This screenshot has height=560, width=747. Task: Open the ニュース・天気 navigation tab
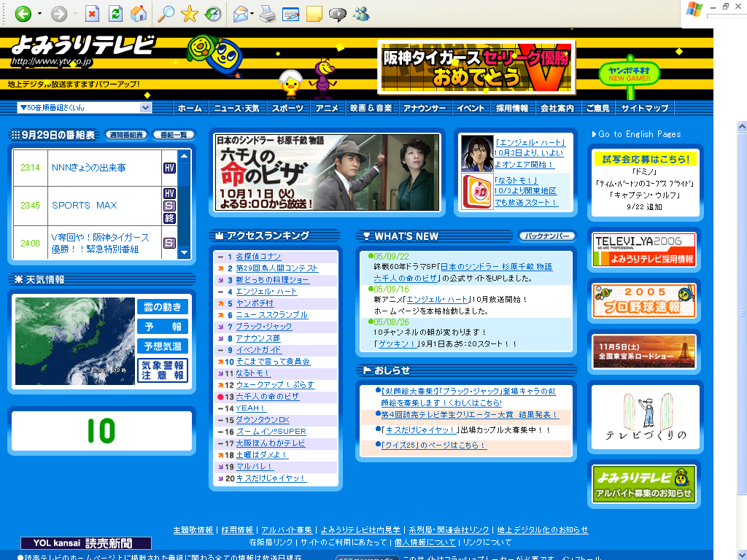click(x=236, y=108)
